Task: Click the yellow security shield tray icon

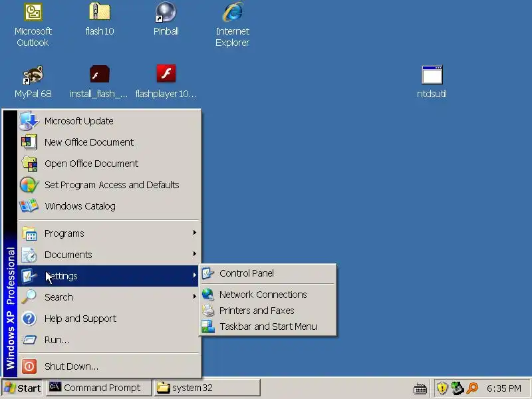Action: coord(442,388)
